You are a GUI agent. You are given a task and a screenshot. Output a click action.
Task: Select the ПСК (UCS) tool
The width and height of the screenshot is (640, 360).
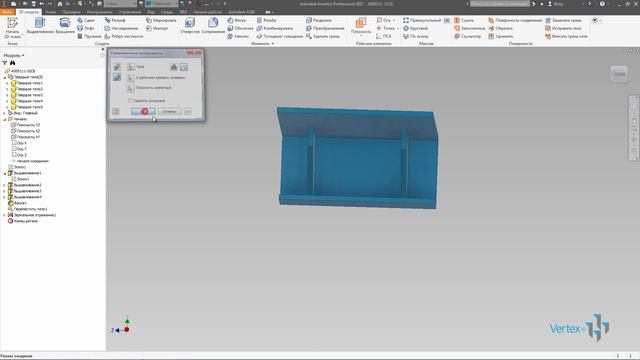384,36
